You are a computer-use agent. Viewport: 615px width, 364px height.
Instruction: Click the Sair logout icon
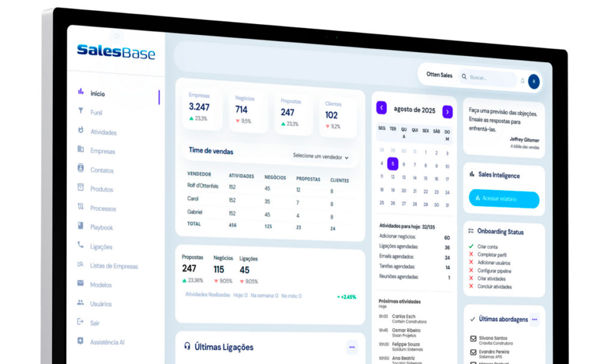(80, 322)
